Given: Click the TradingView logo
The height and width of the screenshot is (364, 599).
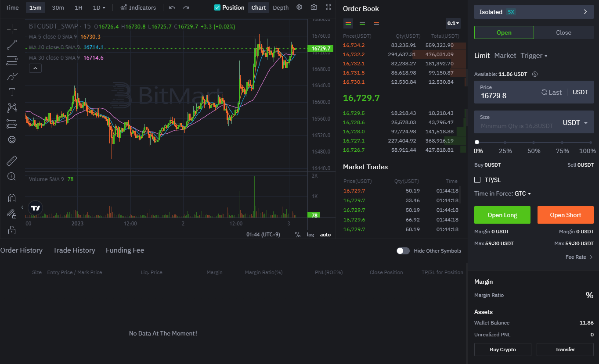Looking at the screenshot, I should tap(36, 208).
